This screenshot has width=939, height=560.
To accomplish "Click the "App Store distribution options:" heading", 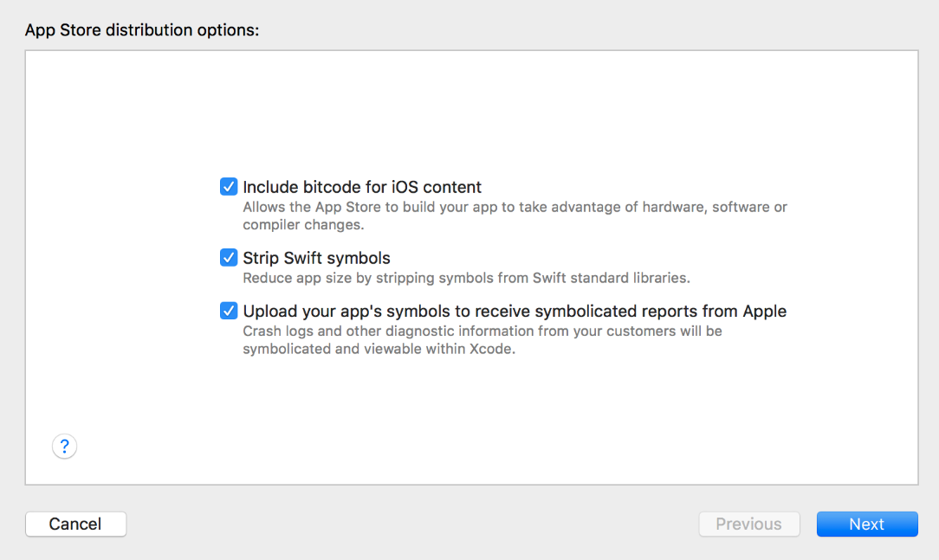I will click(x=142, y=30).
